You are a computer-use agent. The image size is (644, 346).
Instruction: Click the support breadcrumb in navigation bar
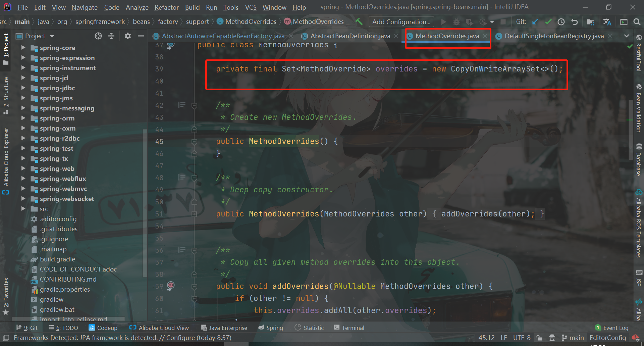point(197,22)
